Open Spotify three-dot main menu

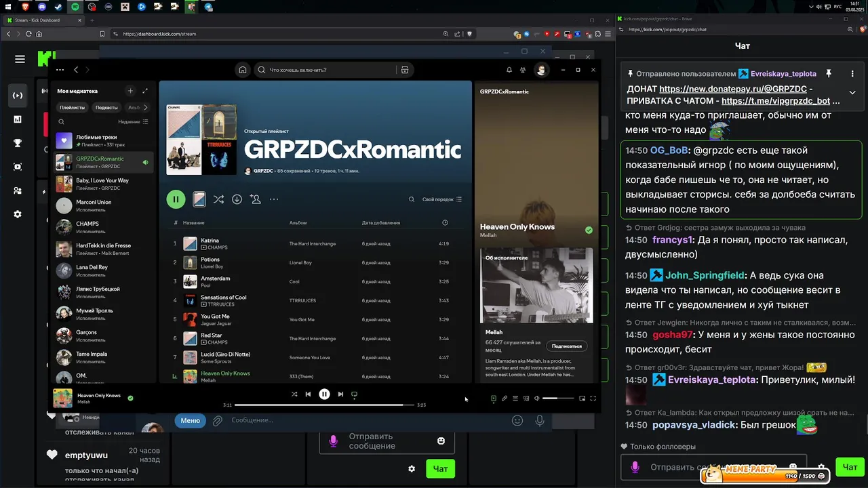point(60,70)
